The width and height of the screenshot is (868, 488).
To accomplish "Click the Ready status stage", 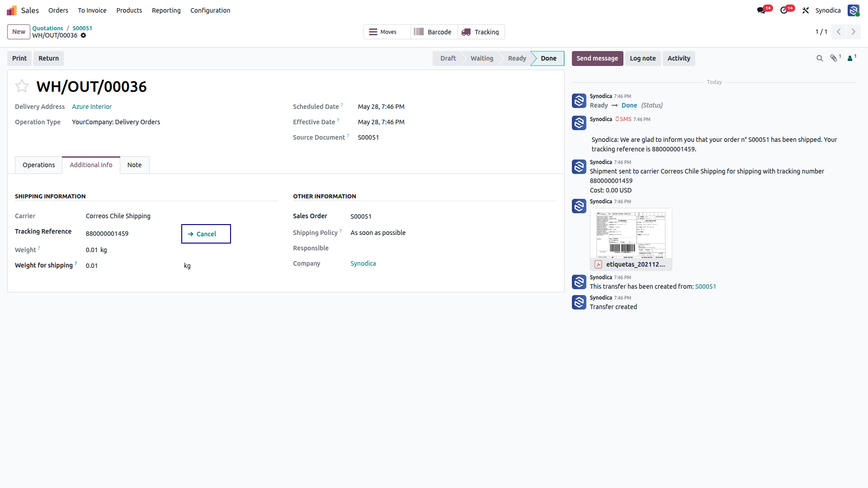I will coord(517,58).
